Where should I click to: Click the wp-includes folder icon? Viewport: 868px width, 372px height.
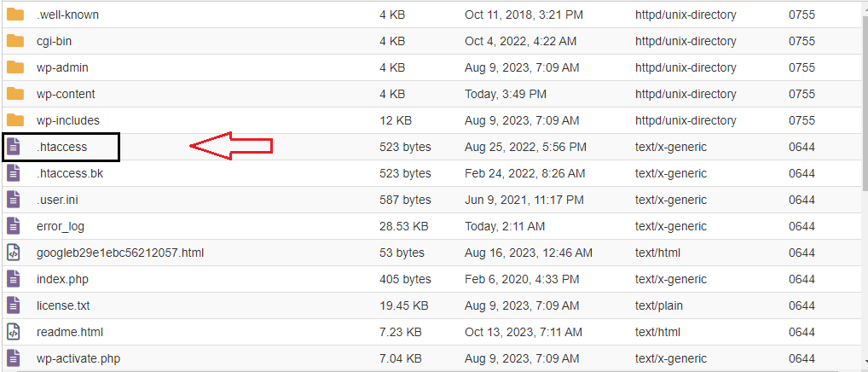tap(15, 120)
